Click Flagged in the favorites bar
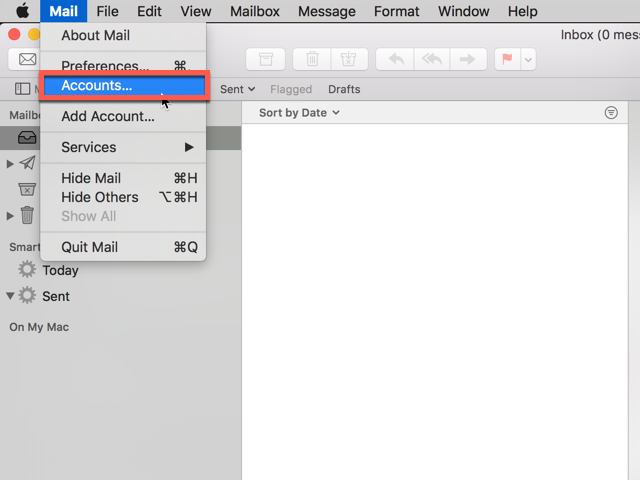Viewport: 640px width, 480px height. (291, 89)
